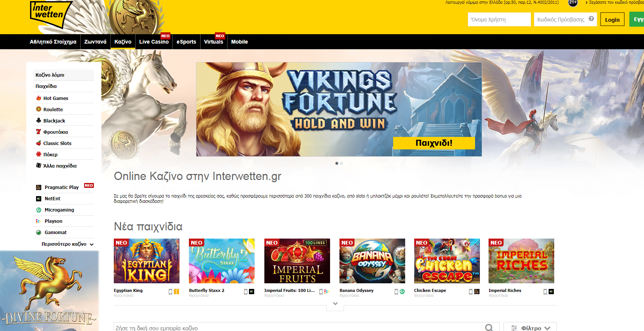Screen dimensions: 644x331
Task: Open Καζίνο λόμπι sidebar link
Action: pyautogui.click(x=64, y=75)
